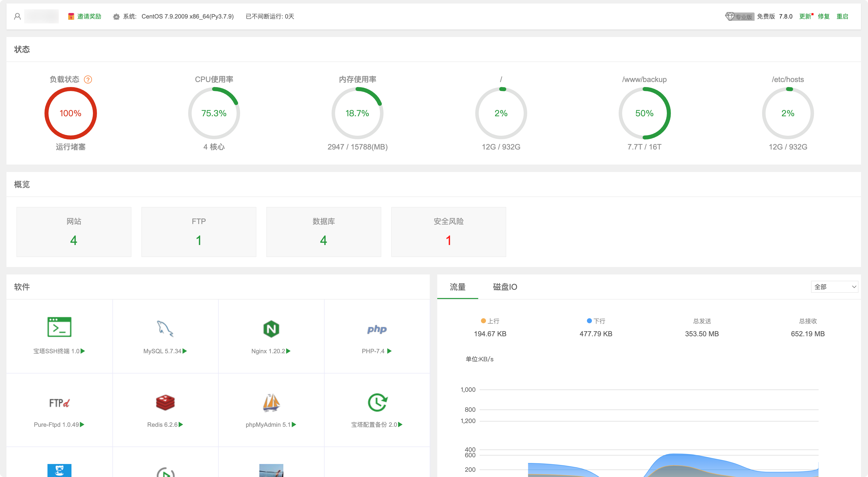The image size is (868, 477).
Task: Click the 内存使用率 18.7% gauge
Action: coord(358,113)
